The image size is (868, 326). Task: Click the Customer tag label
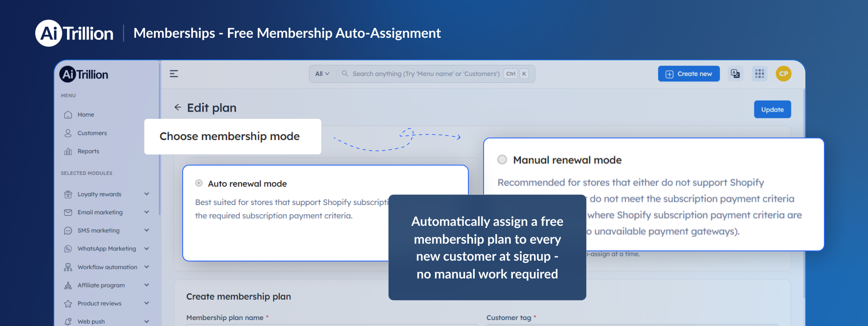click(x=509, y=318)
